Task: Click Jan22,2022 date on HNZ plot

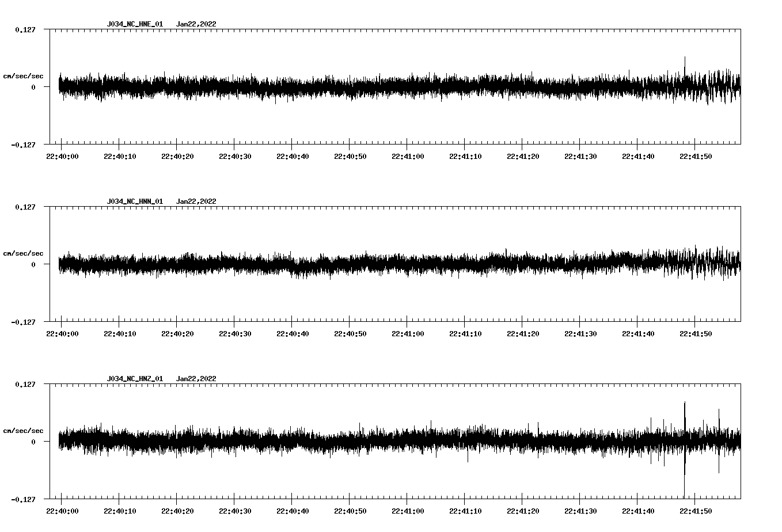Action: pos(196,379)
